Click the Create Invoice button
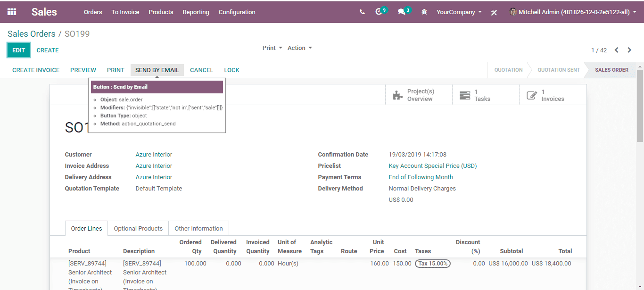Screen dimensions: 644x290 click(x=36, y=70)
